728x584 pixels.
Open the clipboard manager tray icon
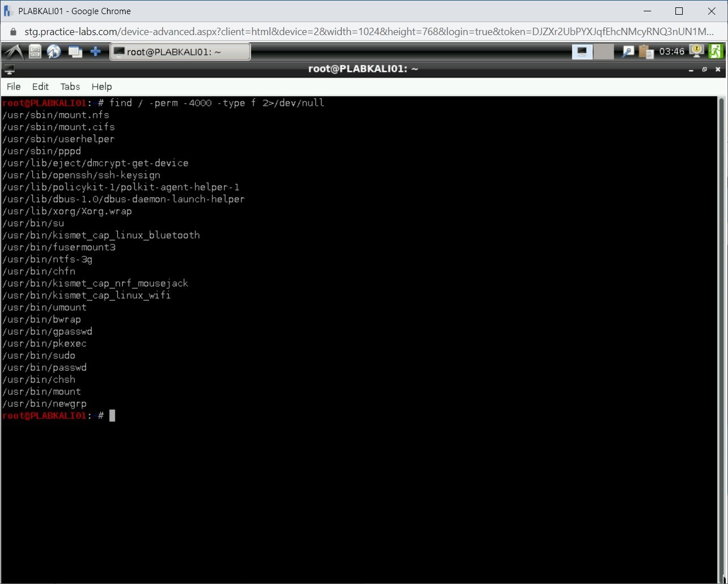coord(646,52)
